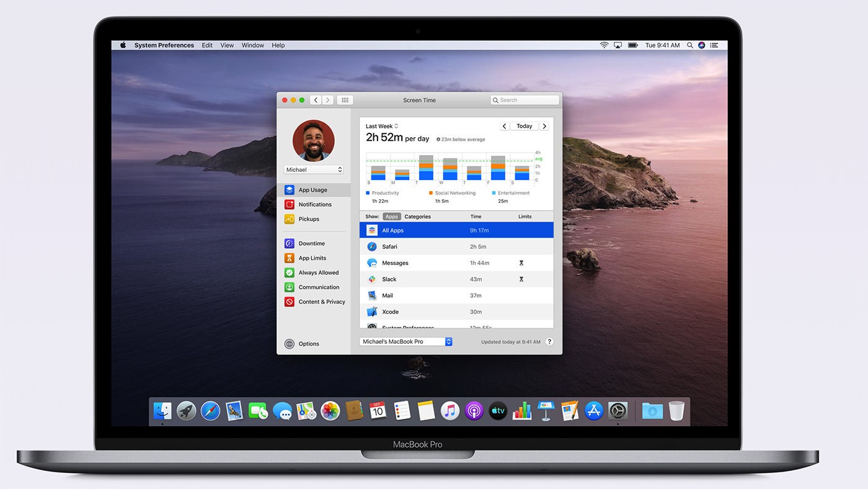Switch the list to Apps view
Image resolution: width=868 pixels, height=489 pixels.
point(391,217)
